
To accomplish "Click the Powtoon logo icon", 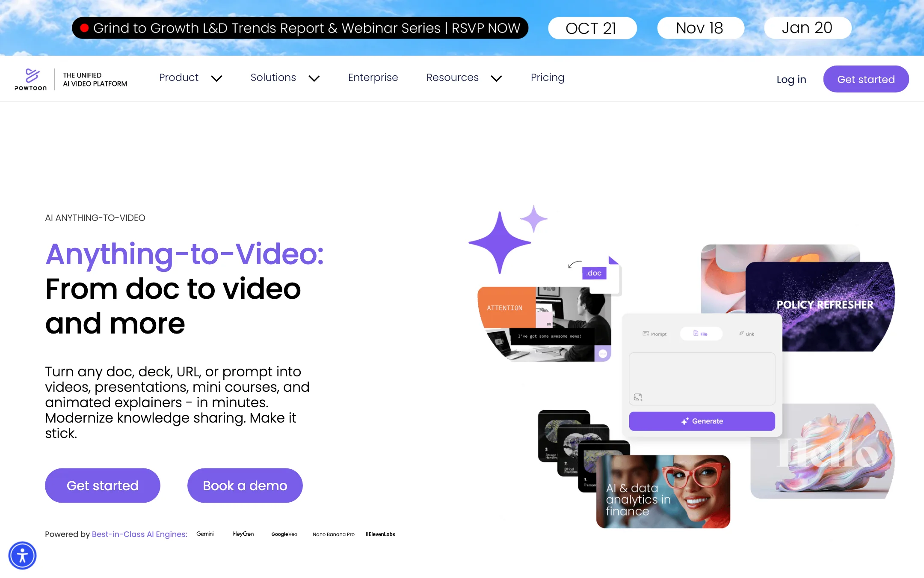I will pyautogui.click(x=31, y=79).
